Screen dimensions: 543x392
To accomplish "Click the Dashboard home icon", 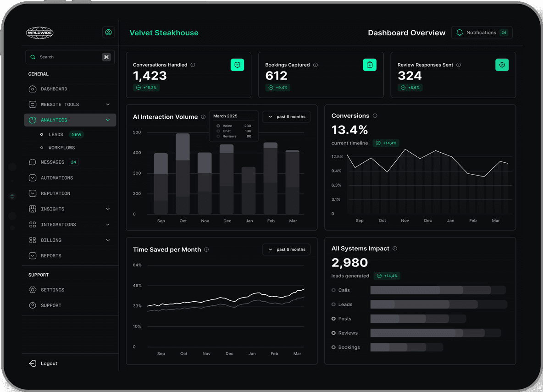I will click(33, 89).
